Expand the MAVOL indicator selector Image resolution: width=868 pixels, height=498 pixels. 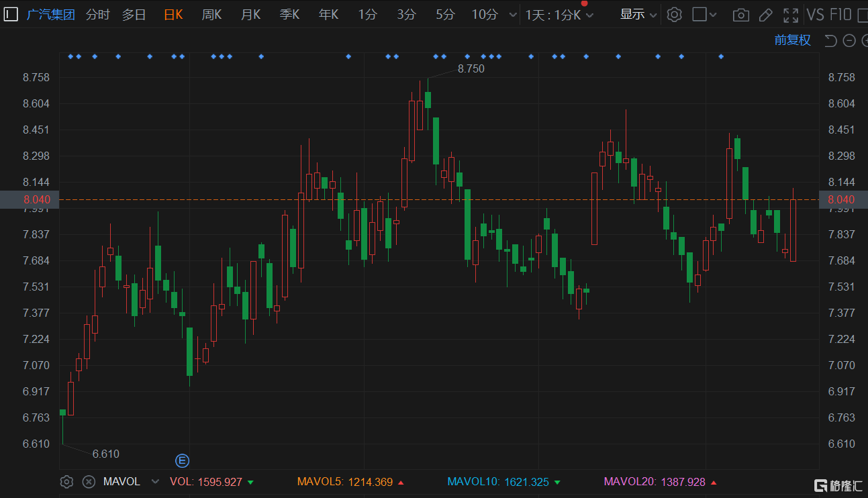155,481
